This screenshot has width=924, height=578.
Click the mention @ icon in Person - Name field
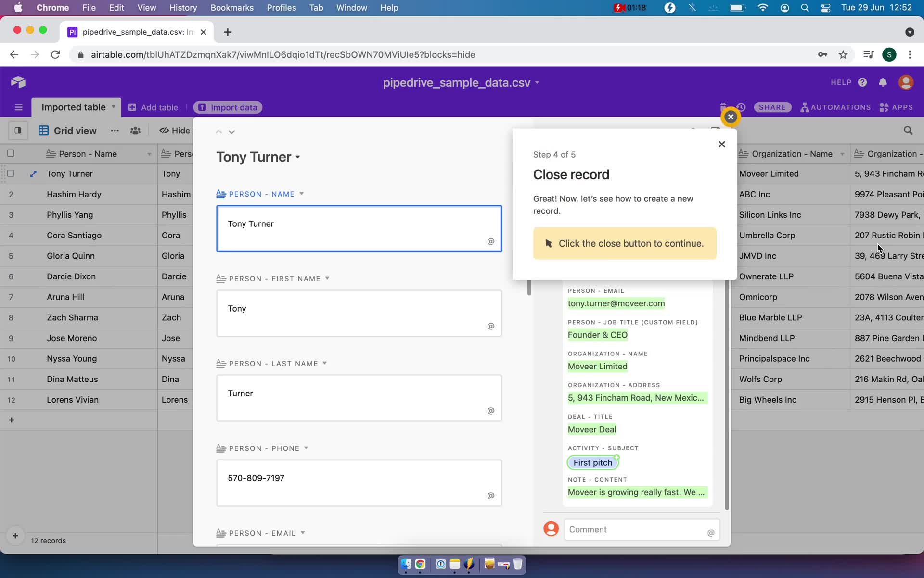(491, 241)
